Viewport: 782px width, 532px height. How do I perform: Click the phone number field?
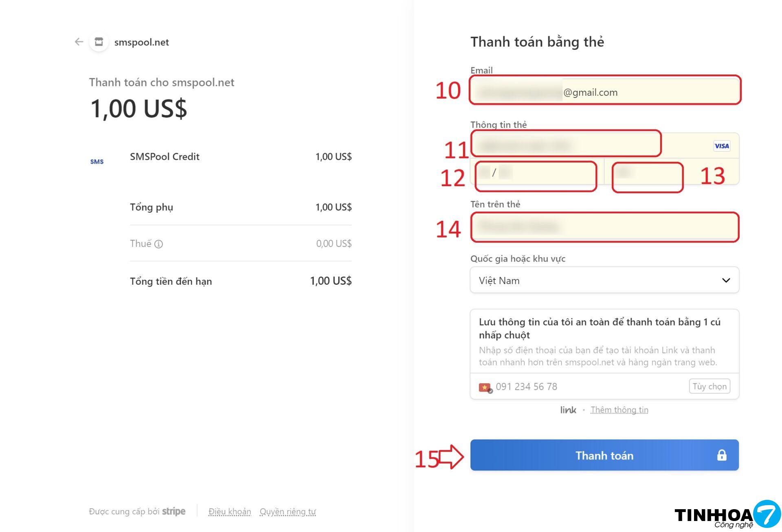pyautogui.click(x=586, y=387)
